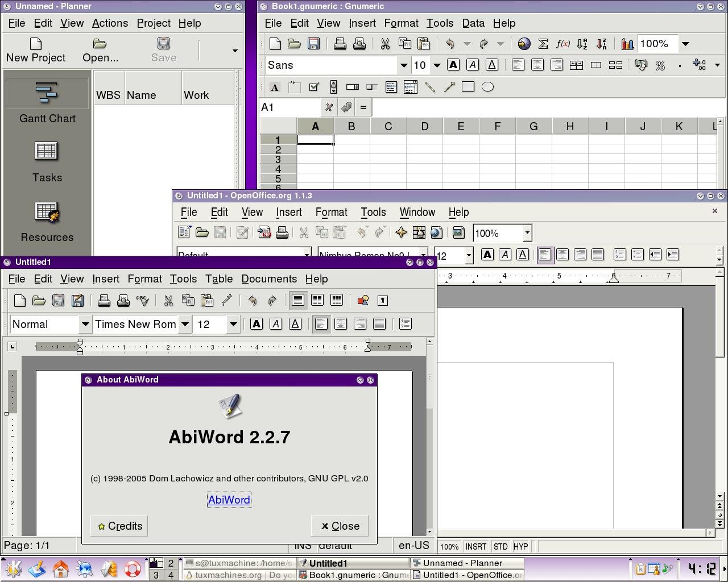Open Gantt Chart view in Planner
728x582 pixels.
click(47, 102)
